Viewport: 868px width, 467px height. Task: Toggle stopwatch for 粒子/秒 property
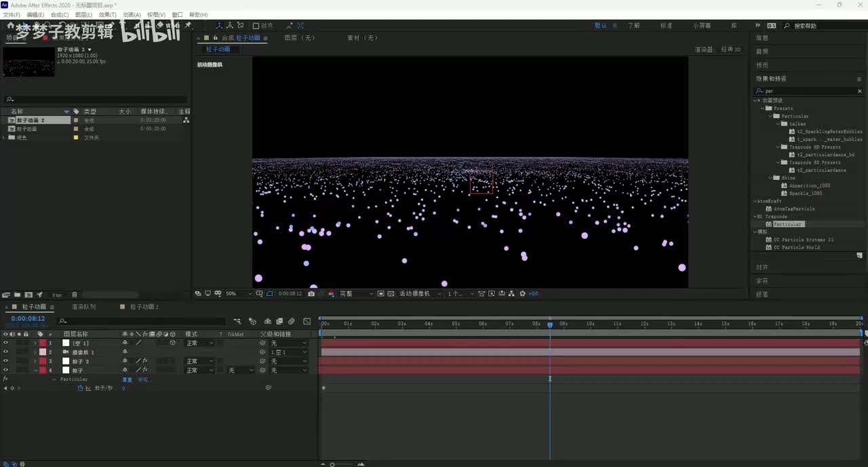(80, 388)
